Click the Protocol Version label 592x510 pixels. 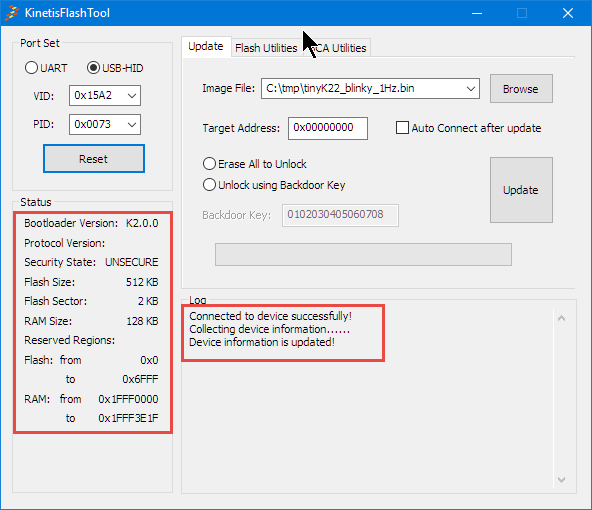65,243
